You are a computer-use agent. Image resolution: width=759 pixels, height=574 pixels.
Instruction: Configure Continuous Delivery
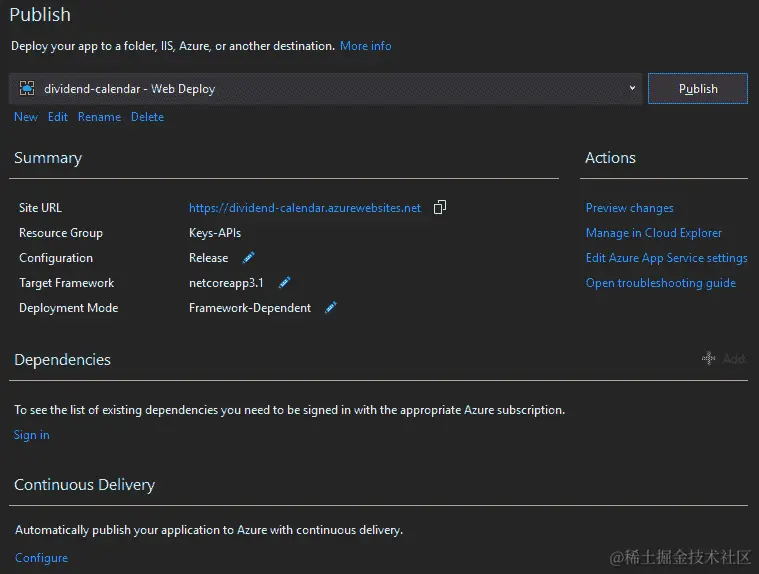[41, 558]
